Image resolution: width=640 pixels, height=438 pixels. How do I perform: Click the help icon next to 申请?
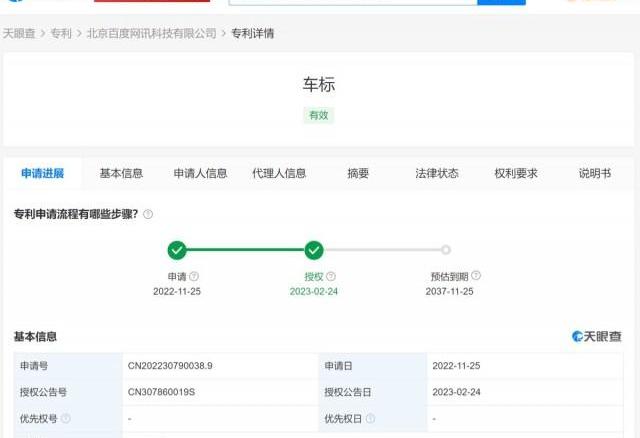click(194, 277)
